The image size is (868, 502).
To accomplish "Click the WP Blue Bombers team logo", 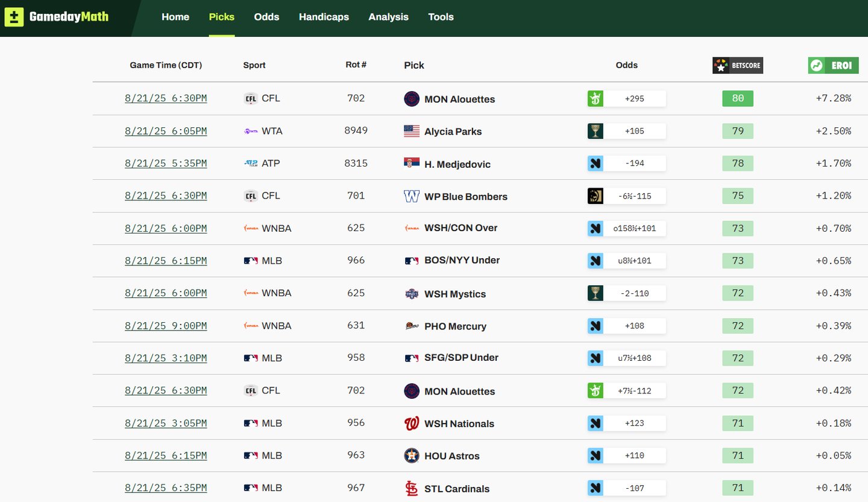I will [x=412, y=196].
